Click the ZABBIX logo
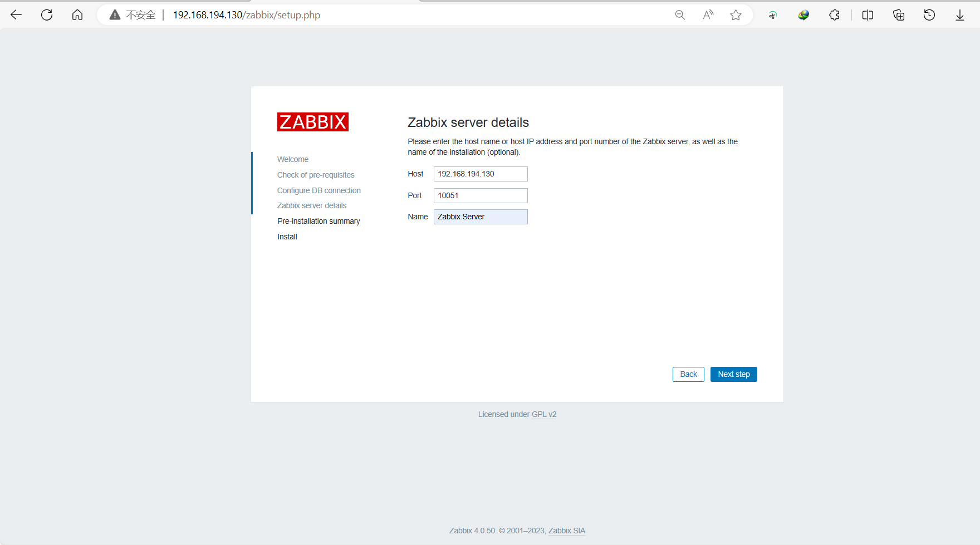This screenshot has height=545, width=980. pyautogui.click(x=313, y=122)
